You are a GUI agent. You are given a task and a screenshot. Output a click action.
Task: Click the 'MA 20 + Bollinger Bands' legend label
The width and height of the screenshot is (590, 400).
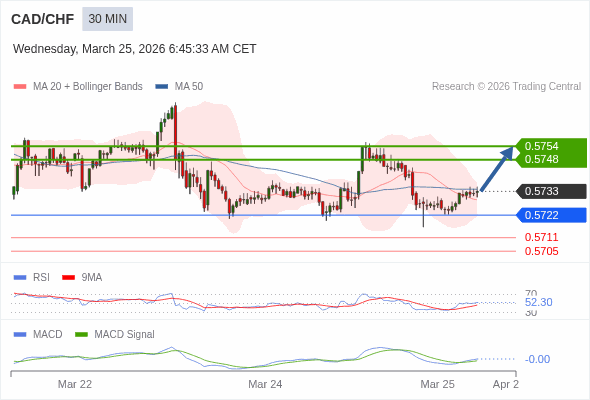coord(88,87)
